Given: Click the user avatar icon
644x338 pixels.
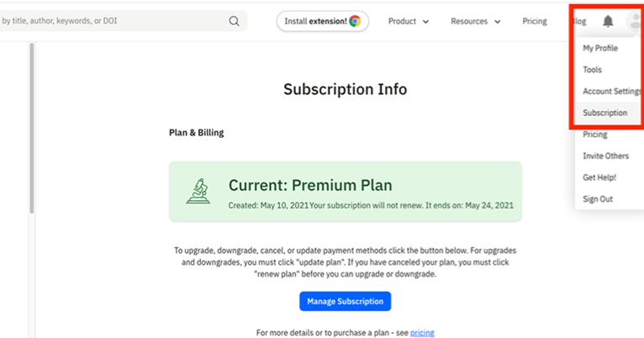Looking at the screenshot, I should [636, 22].
